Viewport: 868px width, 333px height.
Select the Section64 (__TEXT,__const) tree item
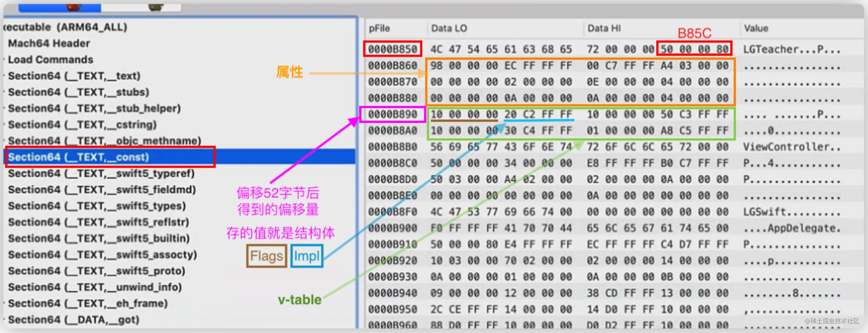click(x=79, y=157)
